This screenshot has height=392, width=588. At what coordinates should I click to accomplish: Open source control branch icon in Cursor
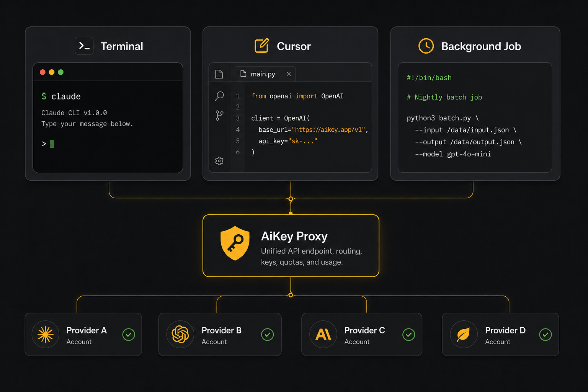(219, 116)
